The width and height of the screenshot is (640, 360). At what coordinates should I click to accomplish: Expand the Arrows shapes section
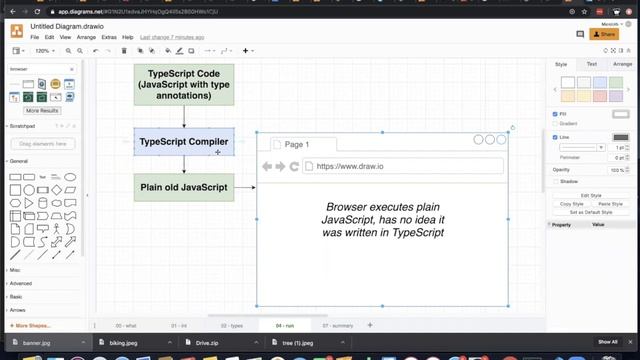coord(17,310)
